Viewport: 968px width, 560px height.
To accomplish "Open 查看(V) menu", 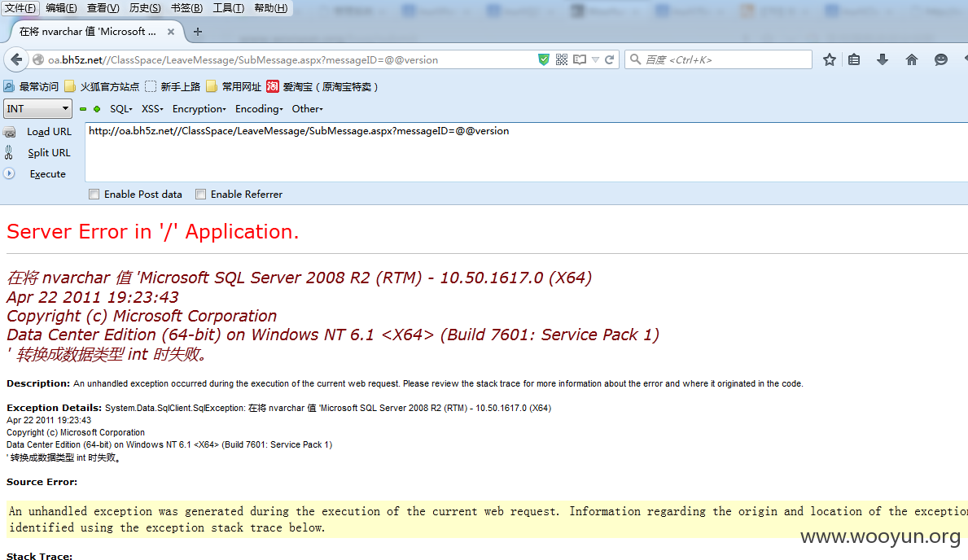I will pos(103,8).
